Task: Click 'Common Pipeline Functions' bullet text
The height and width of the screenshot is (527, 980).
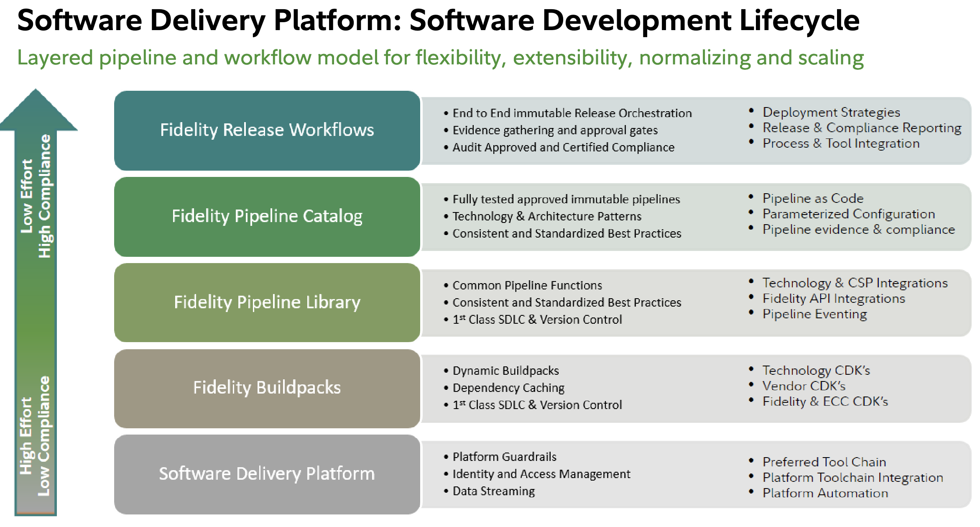Action: tap(527, 285)
